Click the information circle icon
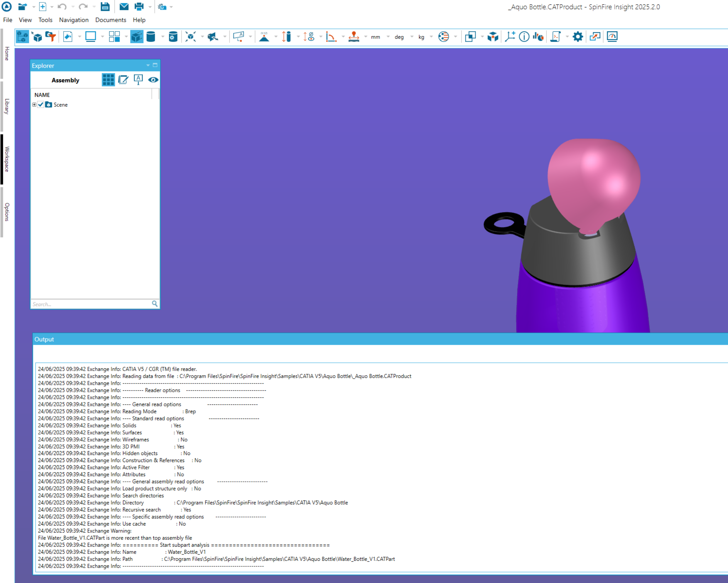Viewport: 728px width, 583px height. click(x=524, y=36)
